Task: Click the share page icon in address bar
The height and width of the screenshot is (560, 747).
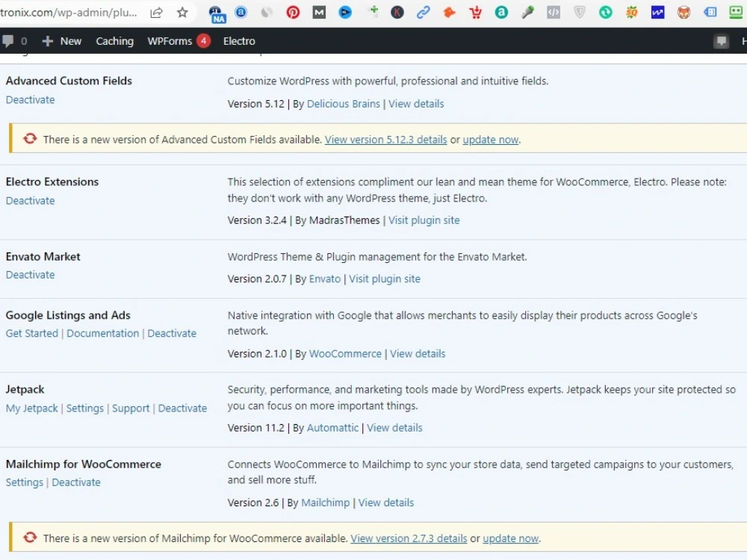Action: coord(156,13)
